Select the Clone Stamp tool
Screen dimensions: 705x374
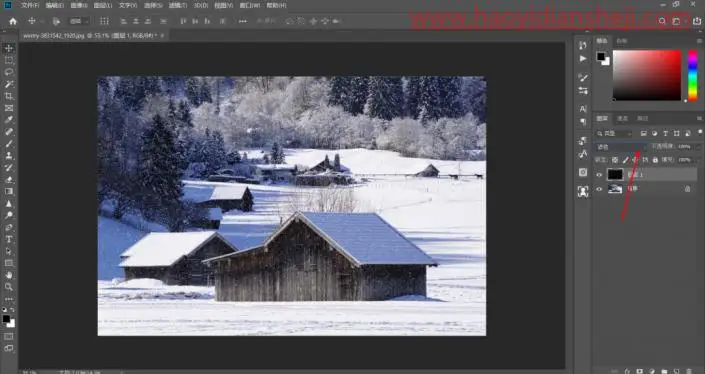pos(9,156)
